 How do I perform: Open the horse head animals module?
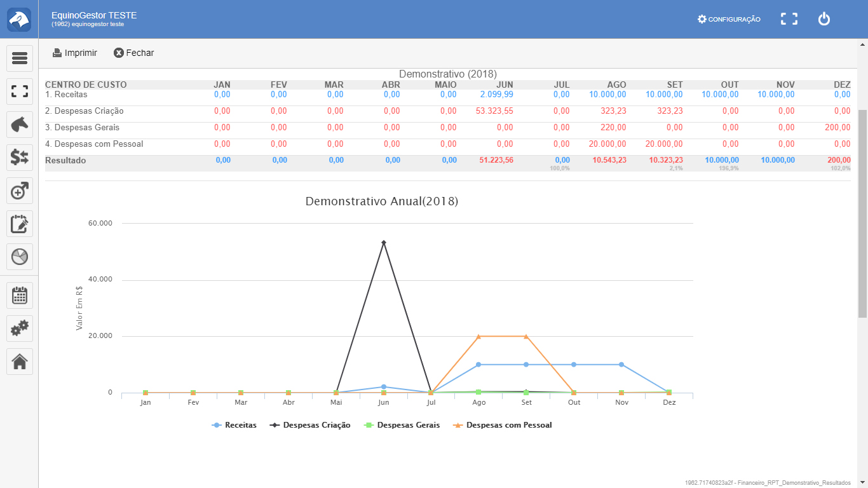[x=20, y=125]
